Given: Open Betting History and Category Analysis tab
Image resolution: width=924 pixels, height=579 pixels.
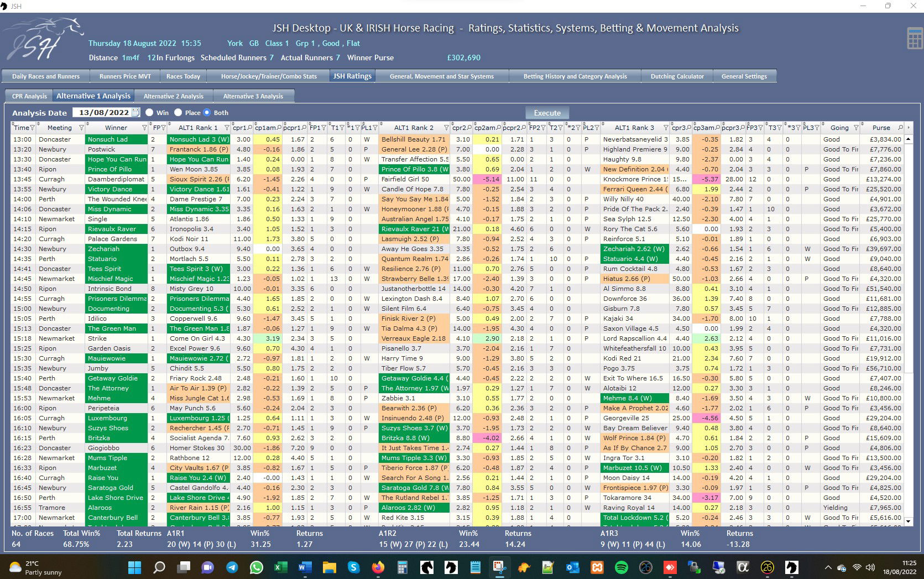Looking at the screenshot, I should [575, 76].
